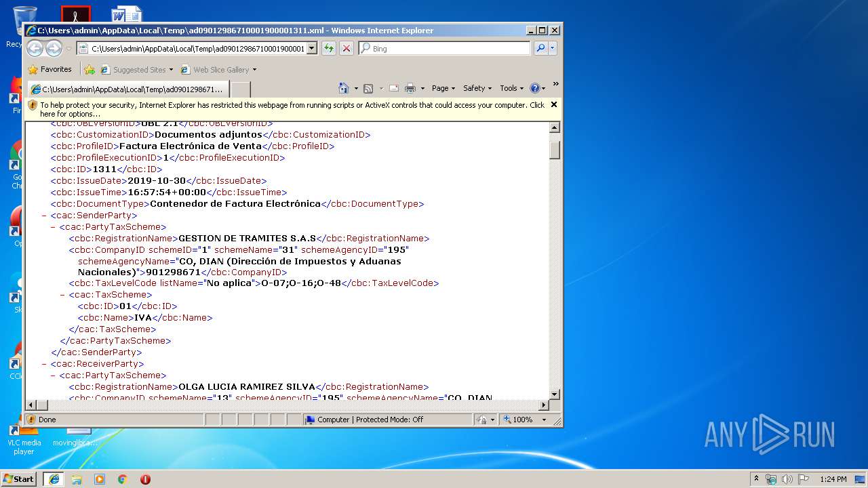The image size is (868, 488).
Task: Collapse the cac:TaxScheme node
Action: [x=62, y=295]
